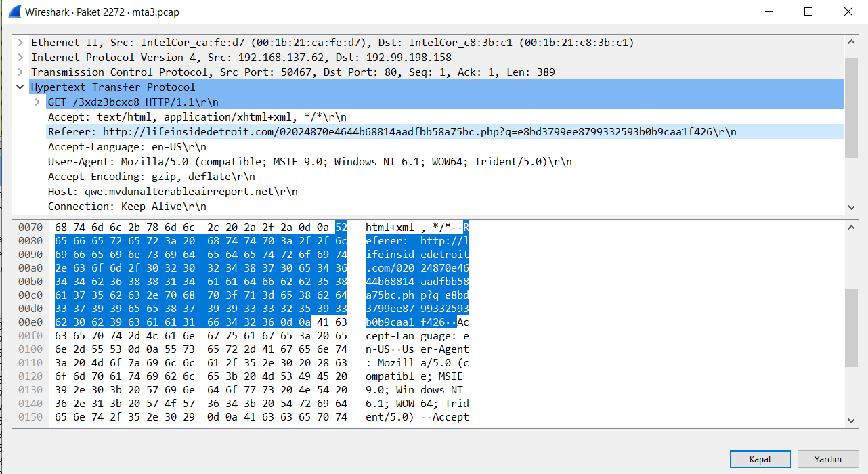Click hex offset 0070 row label
Screen dimensions: 868x474
30,228
